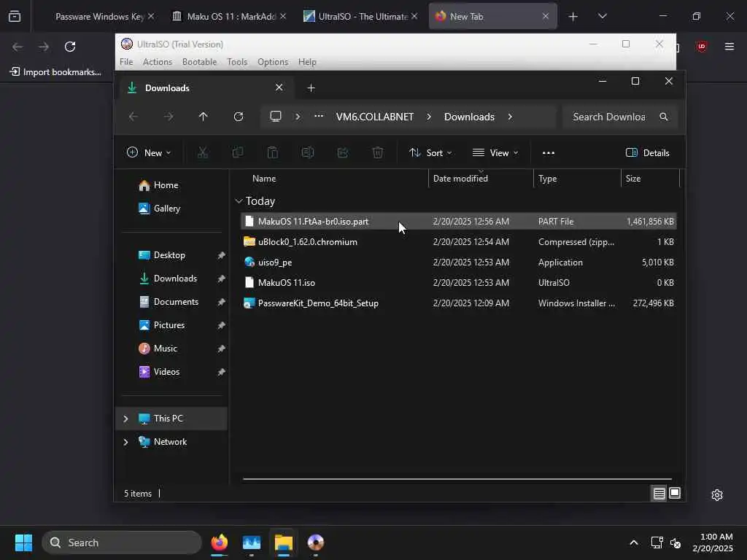Show hidden system tray icons chevron

point(634,542)
